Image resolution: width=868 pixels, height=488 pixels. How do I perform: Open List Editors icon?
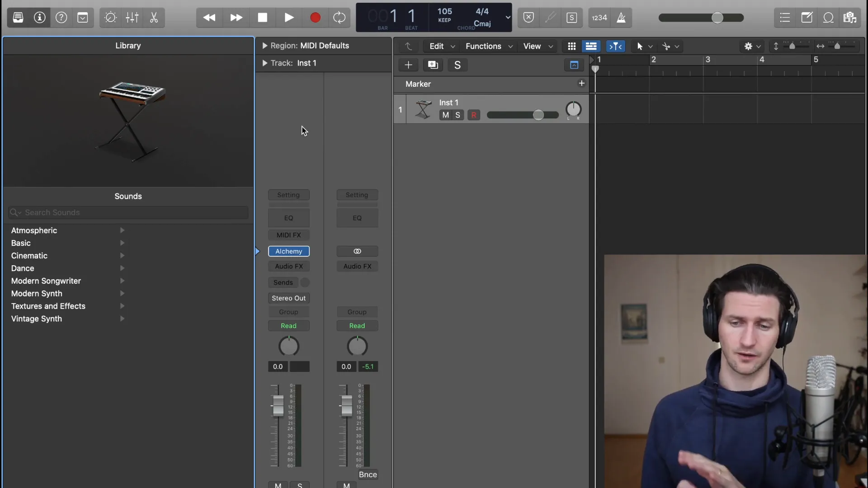[x=785, y=18]
